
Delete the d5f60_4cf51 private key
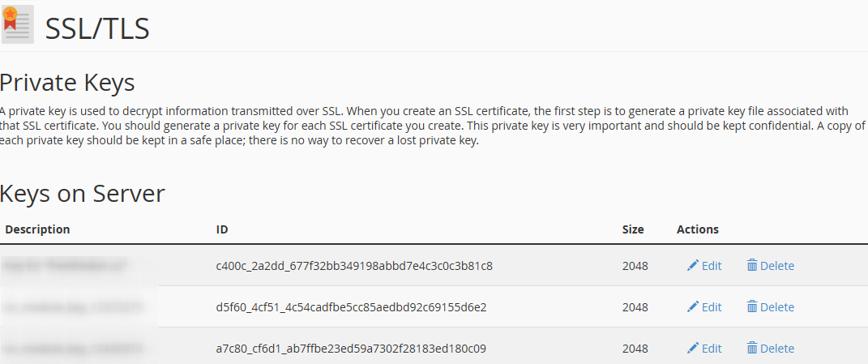[x=771, y=307]
